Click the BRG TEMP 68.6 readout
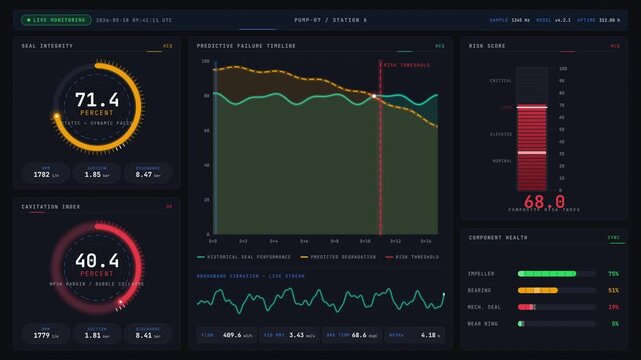 tap(352, 335)
